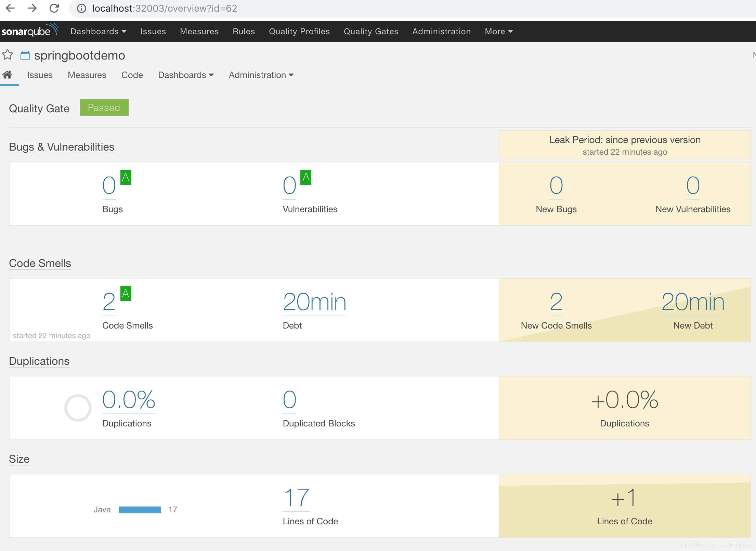The width and height of the screenshot is (756, 551).
Task: Click the springbootdemo project title
Action: pyautogui.click(x=79, y=55)
